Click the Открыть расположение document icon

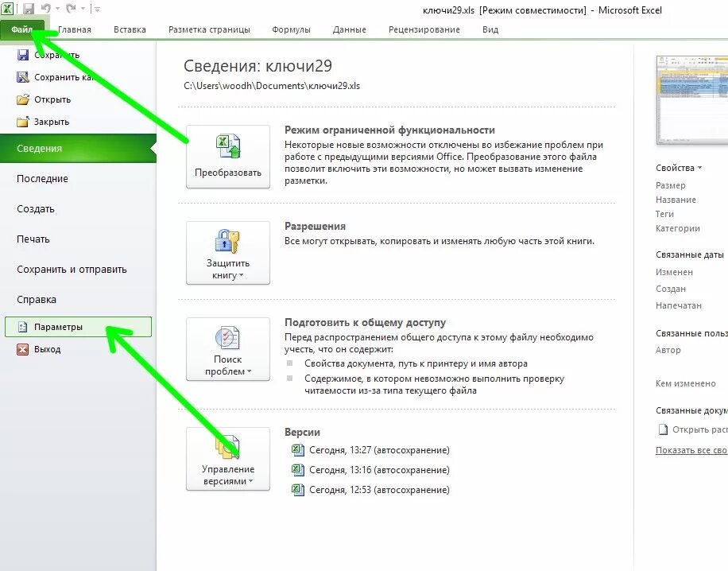coord(663,429)
